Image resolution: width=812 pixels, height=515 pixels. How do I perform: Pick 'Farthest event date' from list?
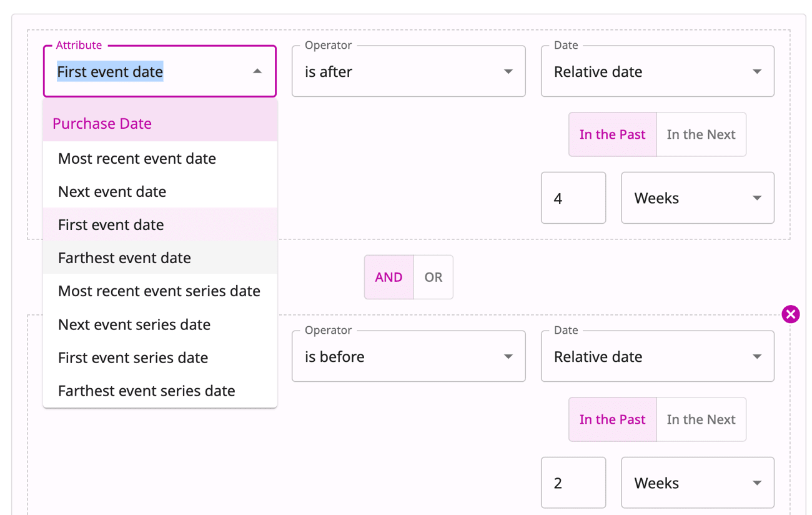point(125,258)
